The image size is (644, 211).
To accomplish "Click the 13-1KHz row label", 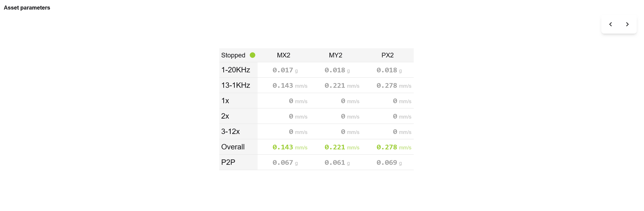I will pos(235,85).
